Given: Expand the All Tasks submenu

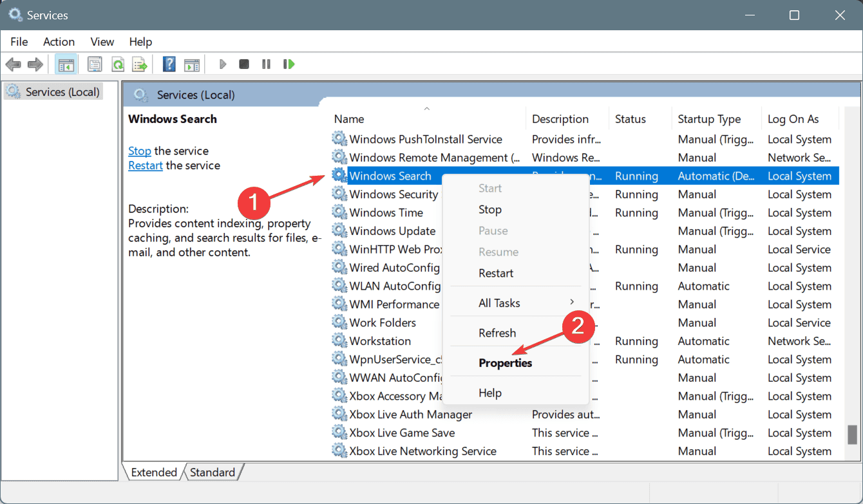Looking at the screenshot, I should point(515,303).
